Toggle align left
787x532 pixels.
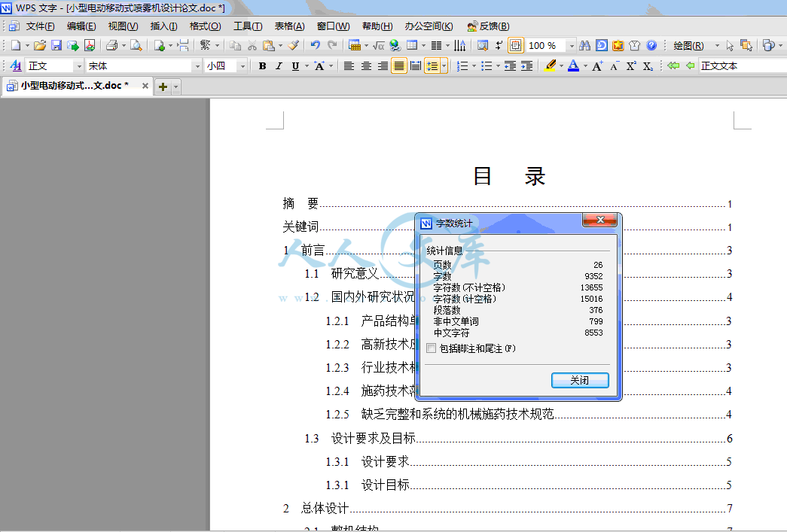pos(349,65)
